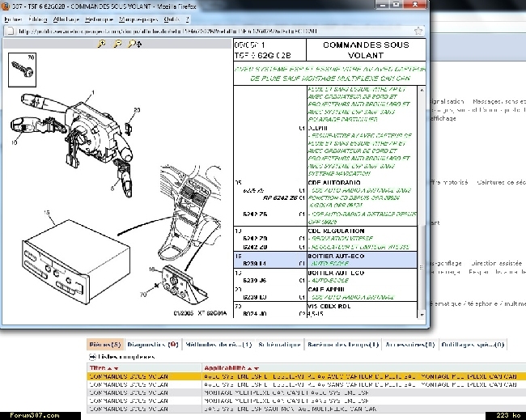This screenshot has width=526, height=420.
Task: Select the highlighted BOITIER AUT-ECO row 6239 E4
Action: click(325, 260)
